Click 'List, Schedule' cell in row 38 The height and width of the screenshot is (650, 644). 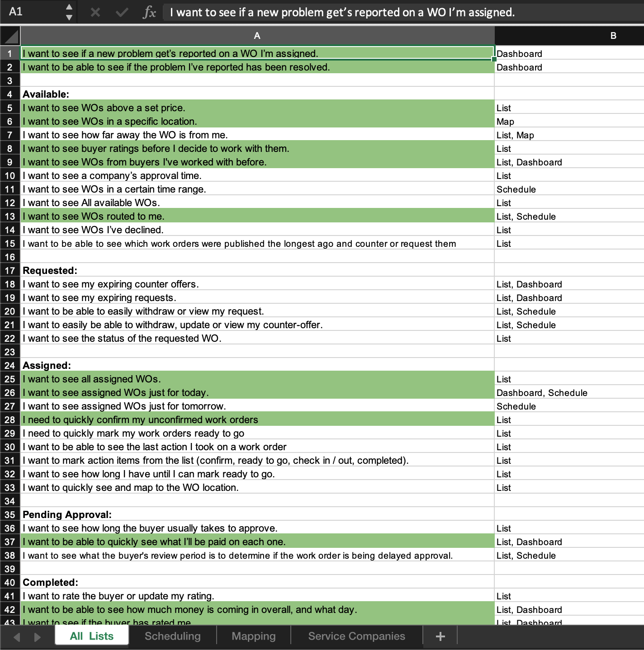pos(569,555)
